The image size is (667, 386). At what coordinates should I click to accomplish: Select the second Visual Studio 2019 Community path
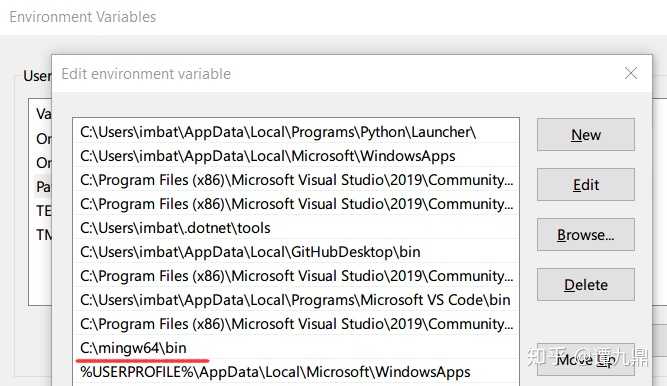296,204
